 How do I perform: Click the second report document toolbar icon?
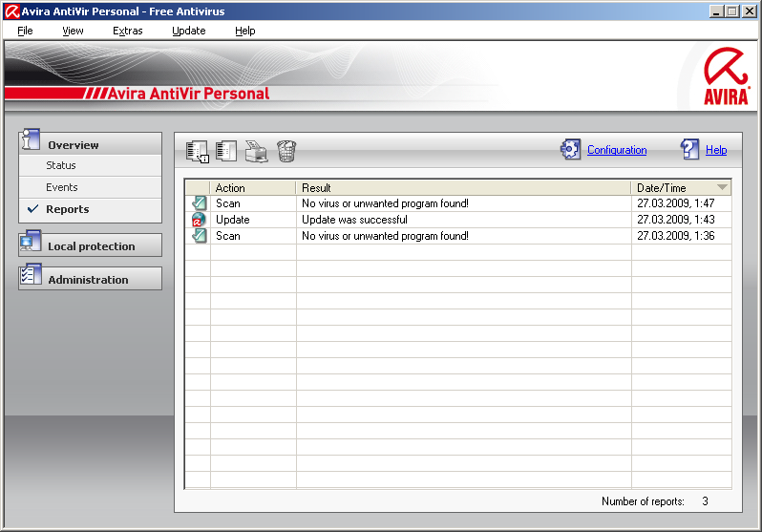[226, 151]
